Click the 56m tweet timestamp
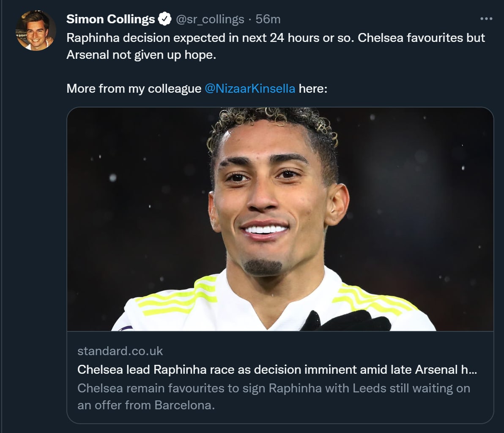 268,19
